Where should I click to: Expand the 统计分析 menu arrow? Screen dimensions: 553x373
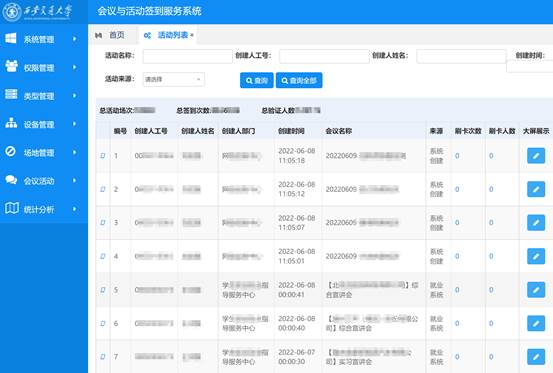[74, 209]
